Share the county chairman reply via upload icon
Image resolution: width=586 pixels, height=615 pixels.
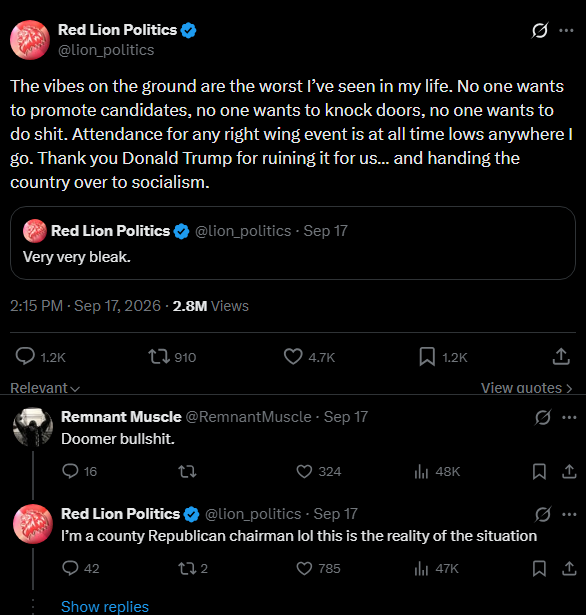[x=569, y=568]
